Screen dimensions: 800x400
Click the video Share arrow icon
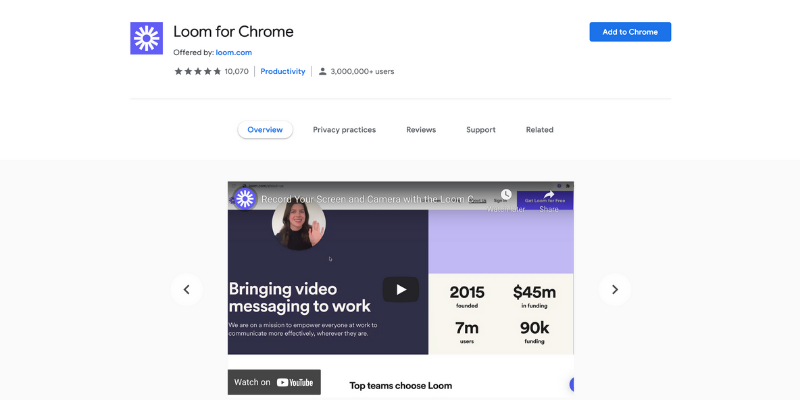click(x=549, y=195)
